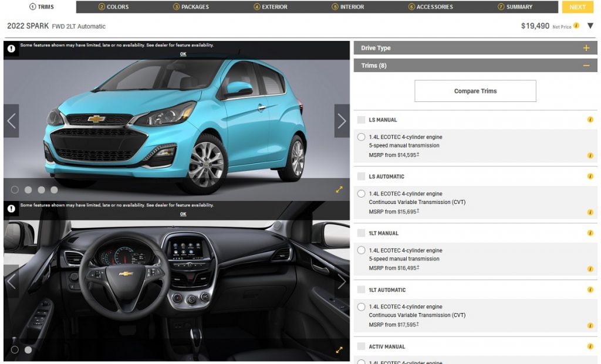601x364 pixels.
Task: Click 'MSRP from $17,595' text
Action: 393,325
